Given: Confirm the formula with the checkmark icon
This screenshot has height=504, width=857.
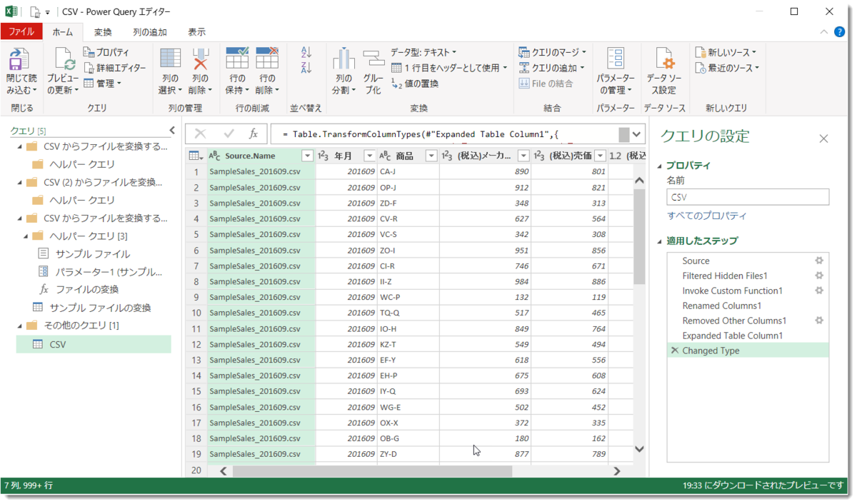Looking at the screenshot, I should point(229,133).
